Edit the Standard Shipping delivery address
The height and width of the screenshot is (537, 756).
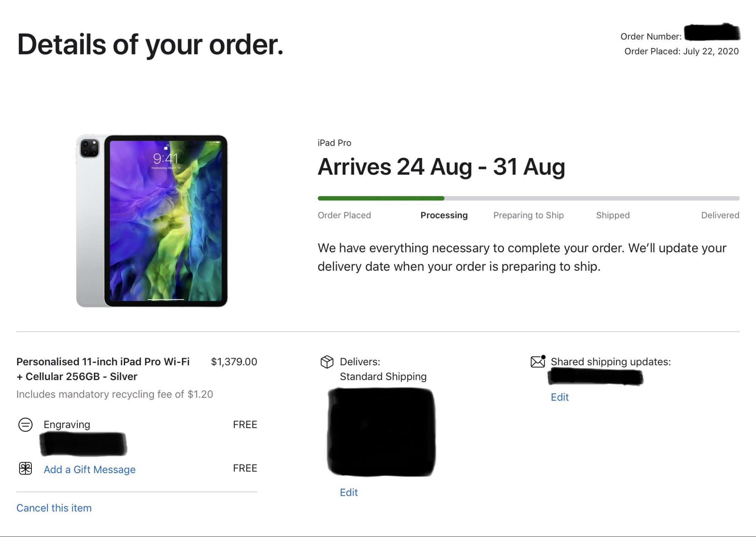coord(349,492)
